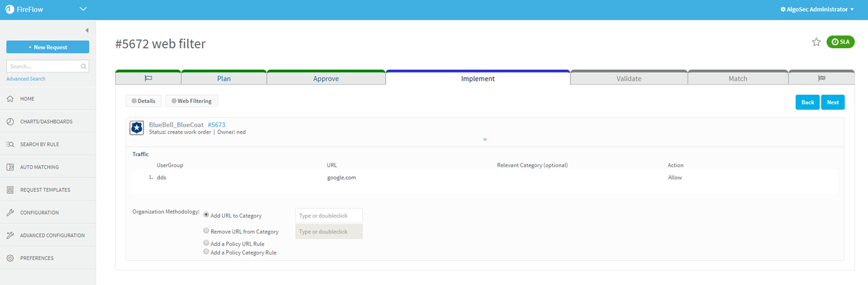Screen dimensions: 868x285
Task: Click the Next button
Action: tap(832, 102)
